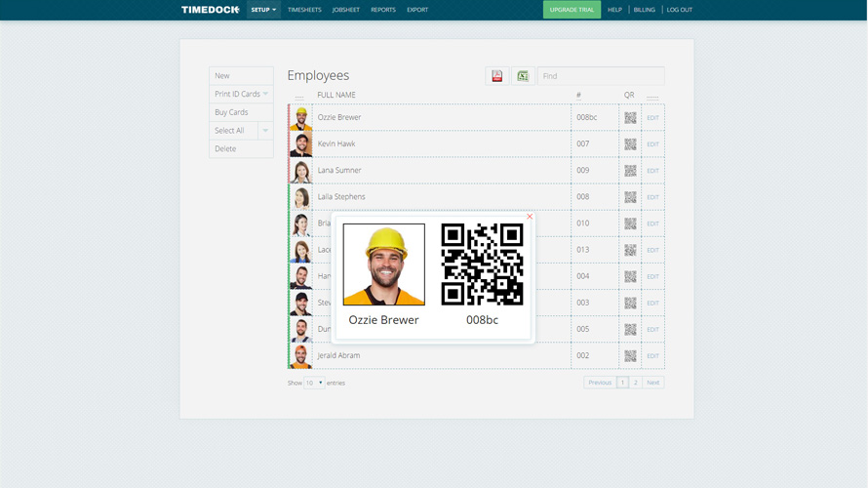Export employees as PDF icon

click(497, 76)
